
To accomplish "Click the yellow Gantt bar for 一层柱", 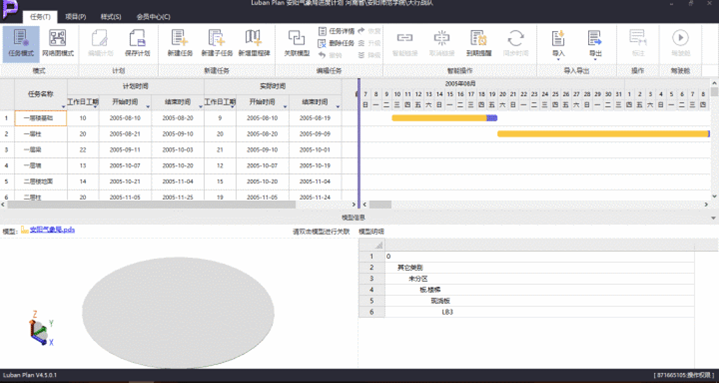I will 603,134.
